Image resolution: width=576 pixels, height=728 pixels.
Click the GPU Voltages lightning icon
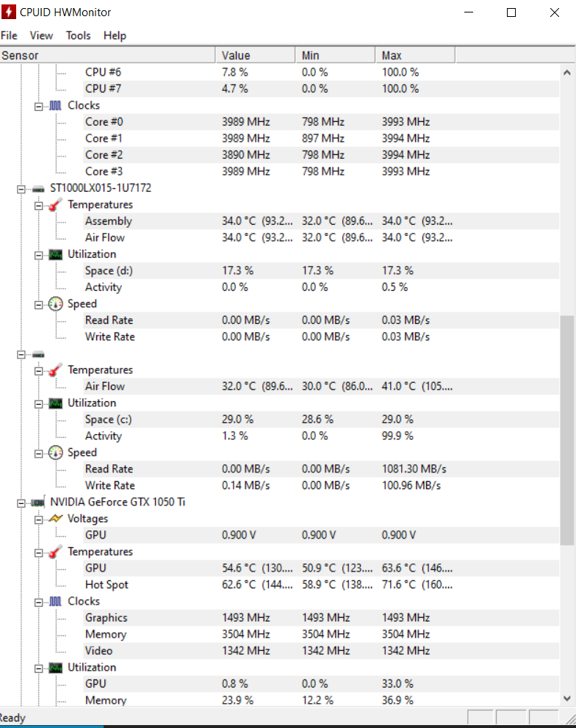click(55, 519)
